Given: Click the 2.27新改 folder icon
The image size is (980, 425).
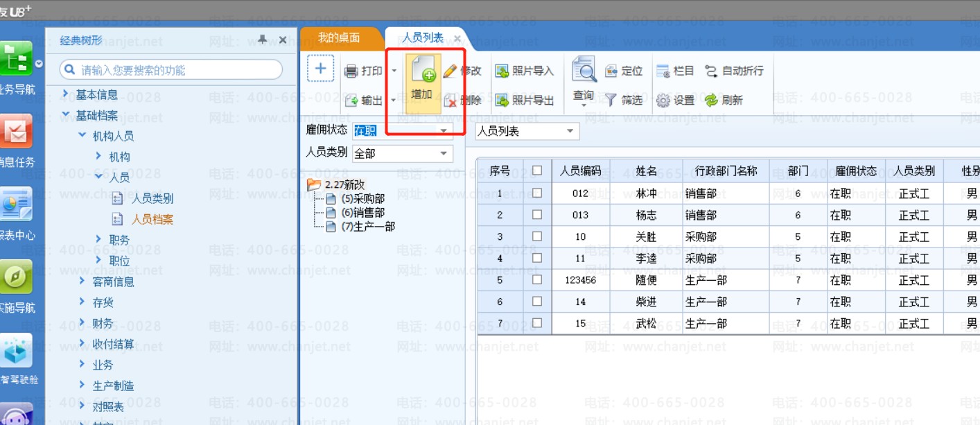Looking at the screenshot, I should click(314, 184).
